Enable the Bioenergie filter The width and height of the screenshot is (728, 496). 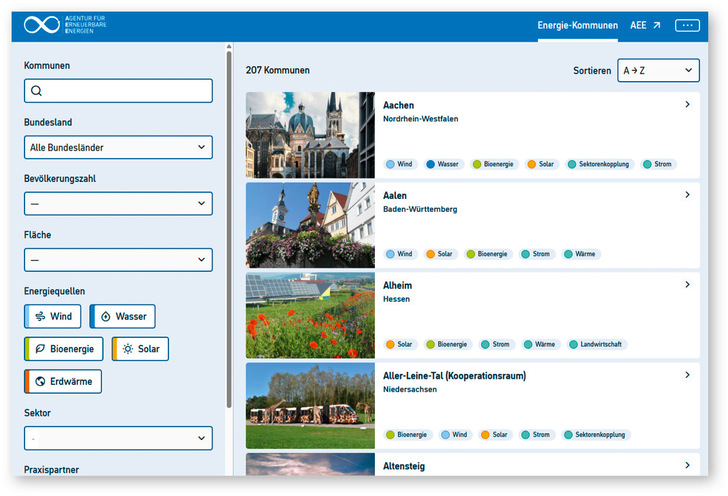64,349
